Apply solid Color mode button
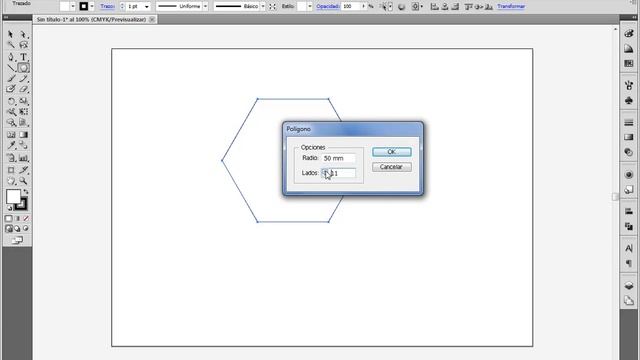Viewport: 640px width, 360px height. click(9, 218)
